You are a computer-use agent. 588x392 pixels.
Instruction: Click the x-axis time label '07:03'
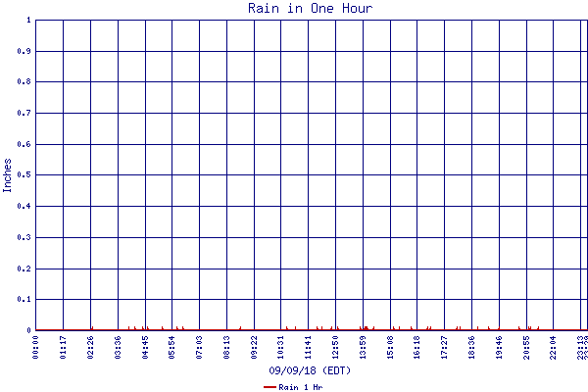pyautogui.click(x=199, y=347)
